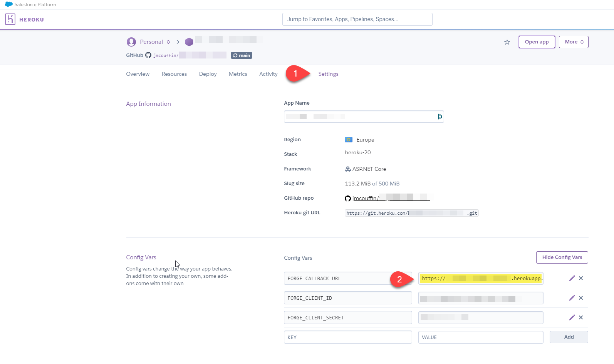614x364 pixels.
Task: Open the Metrics tab
Action: pyautogui.click(x=238, y=74)
